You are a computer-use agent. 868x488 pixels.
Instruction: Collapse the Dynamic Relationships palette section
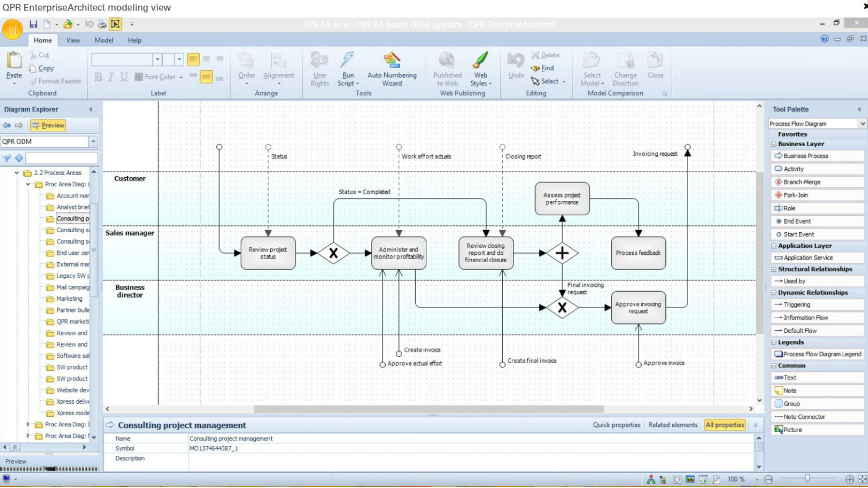click(x=774, y=293)
